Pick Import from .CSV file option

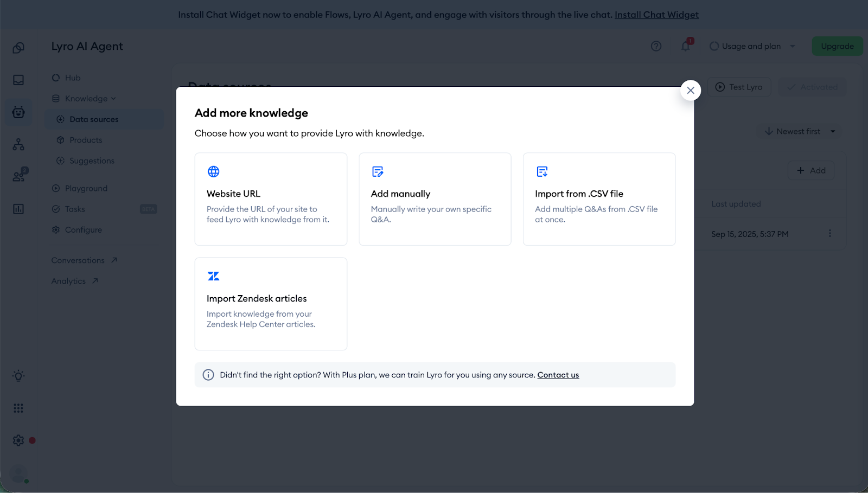[599, 199]
